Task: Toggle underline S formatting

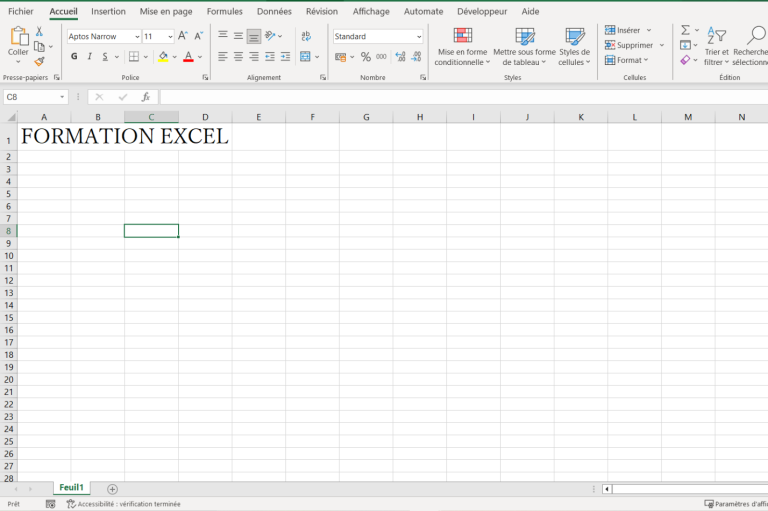Action: (x=105, y=57)
